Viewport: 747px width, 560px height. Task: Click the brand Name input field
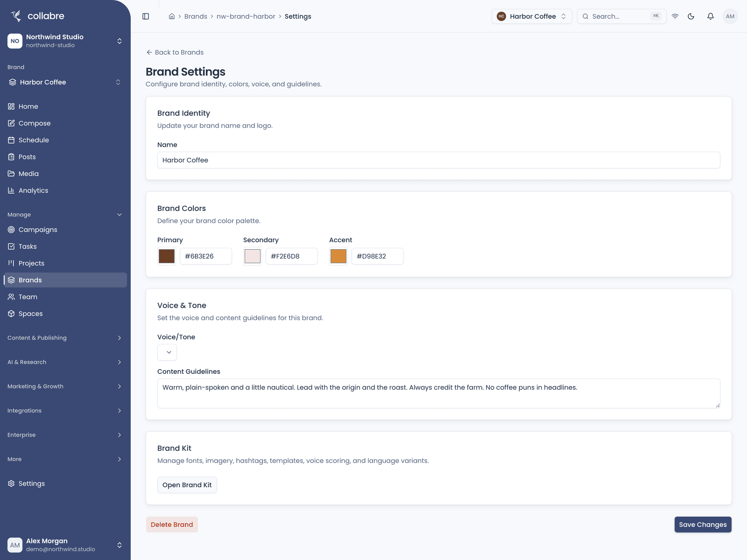coord(439,160)
